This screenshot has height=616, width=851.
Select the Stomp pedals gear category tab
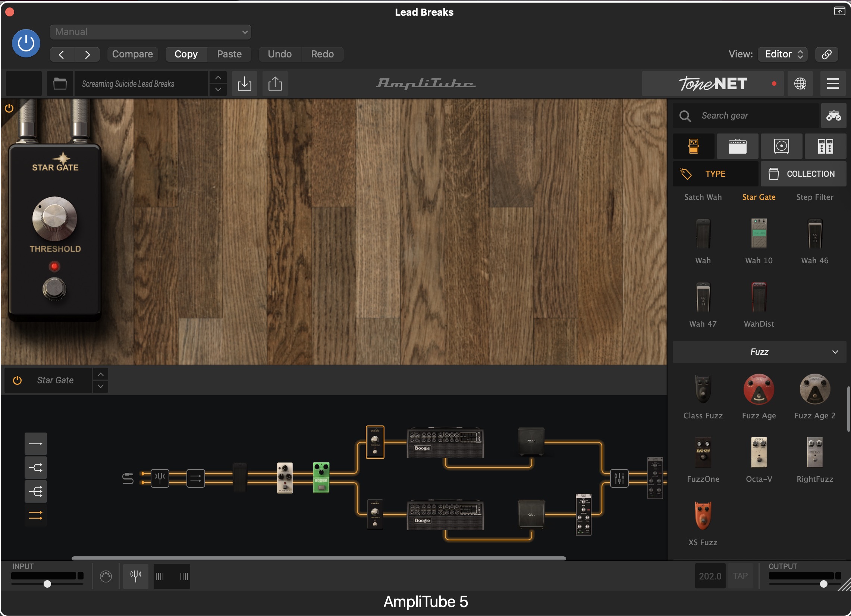pos(693,146)
